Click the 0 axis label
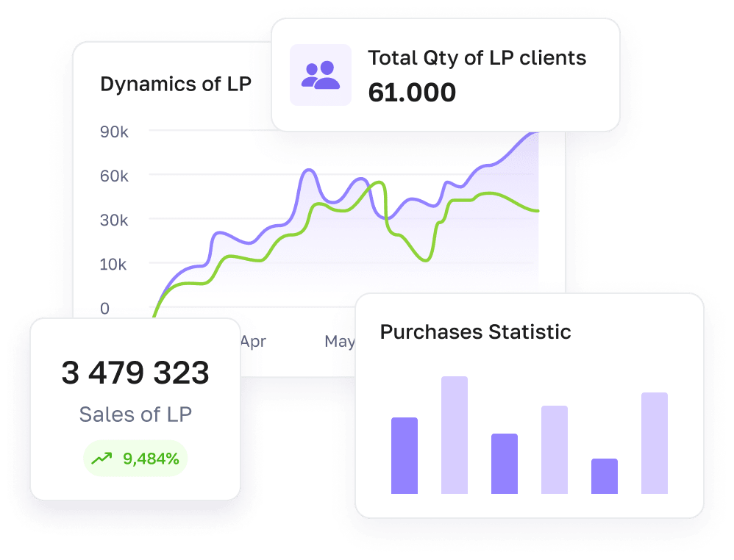Image resolution: width=734 pixels, height=560 pixels. [x=105, y=309]
